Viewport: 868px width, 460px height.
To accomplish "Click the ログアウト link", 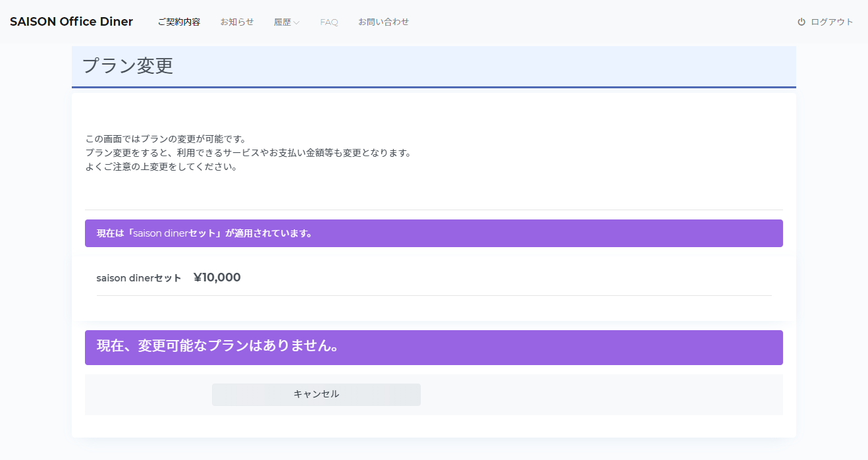I will coord(832,22).
